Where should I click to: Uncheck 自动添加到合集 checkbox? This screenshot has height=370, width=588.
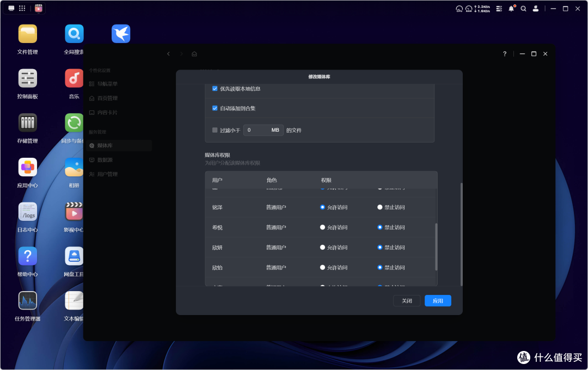click(215, 108)
